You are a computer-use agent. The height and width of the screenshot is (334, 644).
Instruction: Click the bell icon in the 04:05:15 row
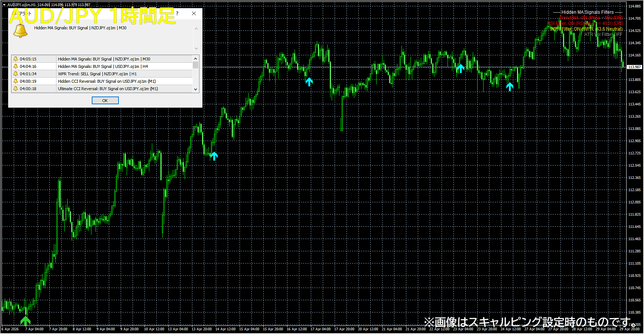(x=16, y=59)
